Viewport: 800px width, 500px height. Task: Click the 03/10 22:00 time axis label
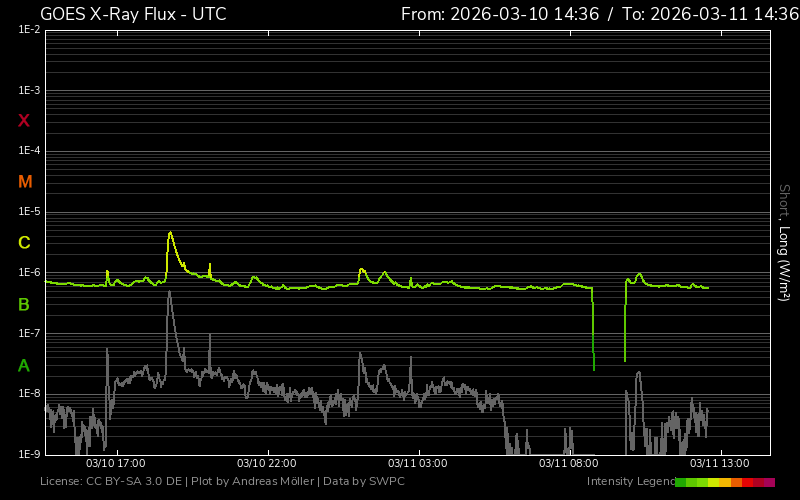tap(266, 464)
